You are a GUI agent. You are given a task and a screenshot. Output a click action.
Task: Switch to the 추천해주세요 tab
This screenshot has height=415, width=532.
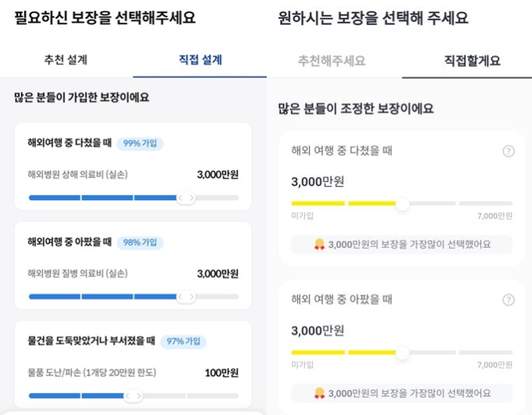(332, 61)
